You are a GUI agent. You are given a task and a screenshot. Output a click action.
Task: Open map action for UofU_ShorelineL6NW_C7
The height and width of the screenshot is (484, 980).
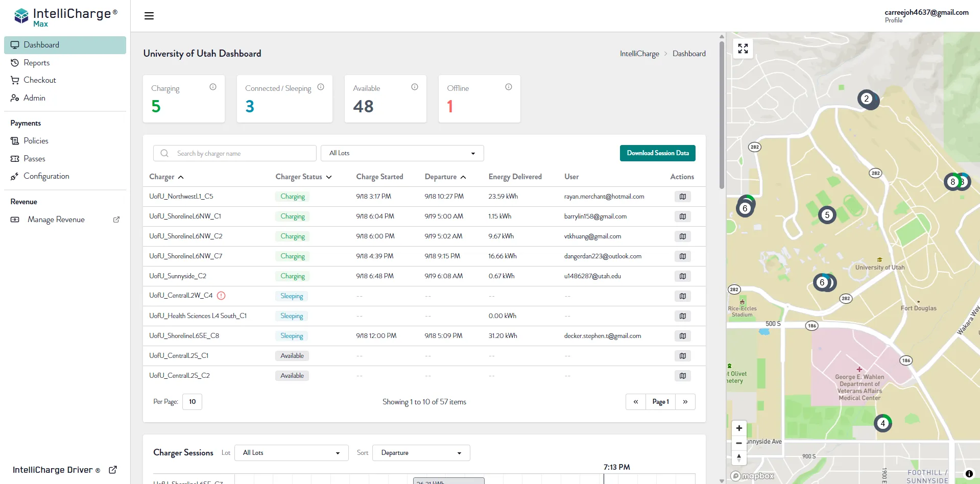click(683, 256)
